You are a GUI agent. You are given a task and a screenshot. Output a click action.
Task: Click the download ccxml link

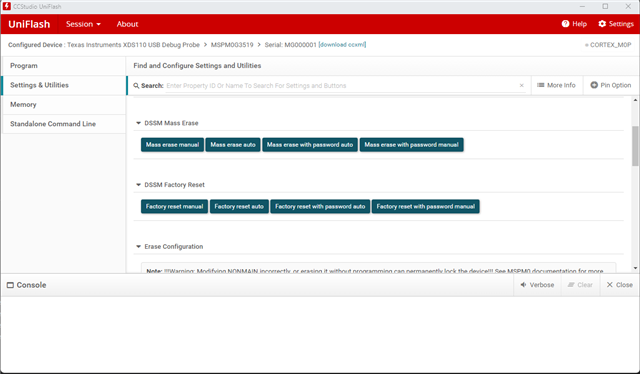pyautogui.click(x=342, y=45)
